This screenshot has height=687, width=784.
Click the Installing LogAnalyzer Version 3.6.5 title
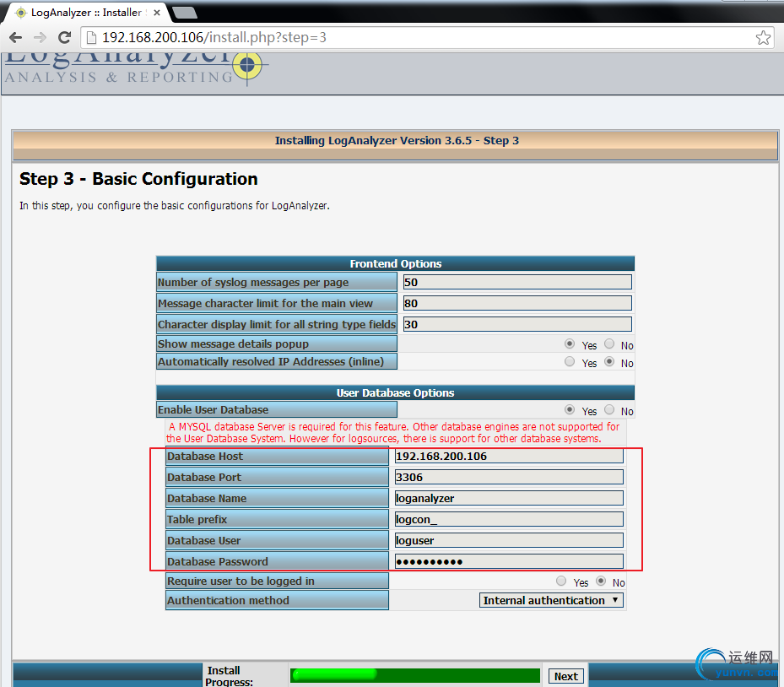pyautogui.click(x=397, y=140)
